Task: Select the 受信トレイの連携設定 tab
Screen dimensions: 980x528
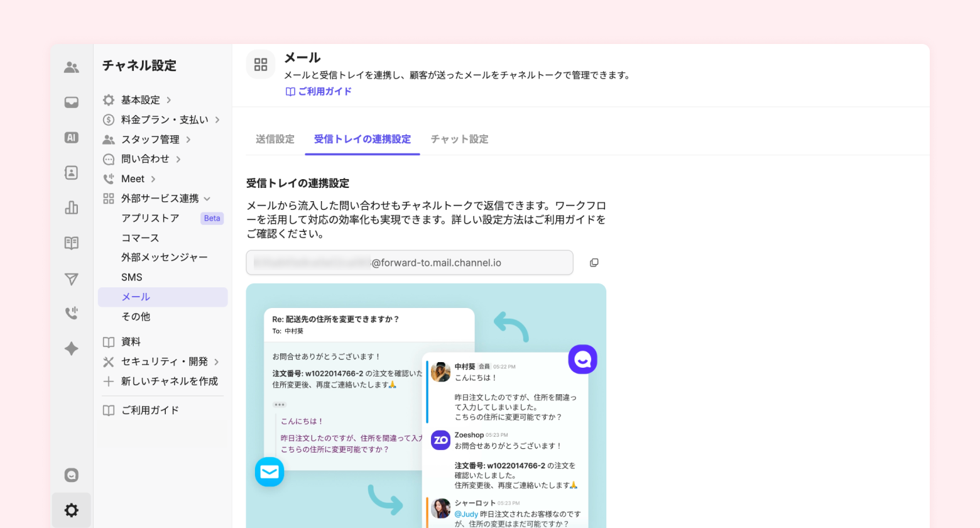Action: (362, 139)
